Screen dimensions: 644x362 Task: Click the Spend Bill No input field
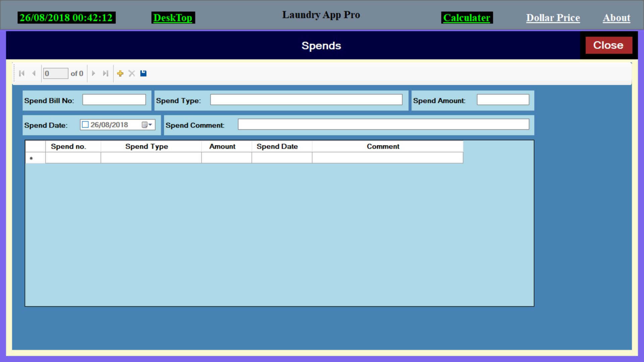(114, 100)
